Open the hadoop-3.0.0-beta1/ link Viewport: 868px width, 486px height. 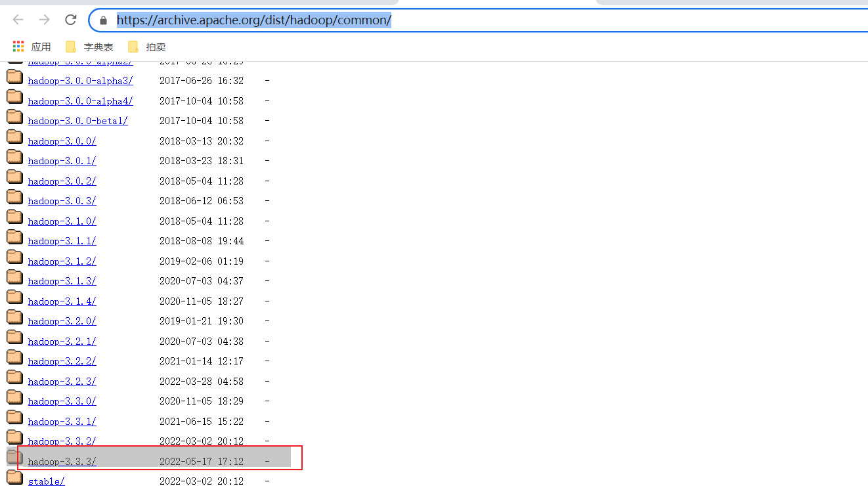pos(77,121)
